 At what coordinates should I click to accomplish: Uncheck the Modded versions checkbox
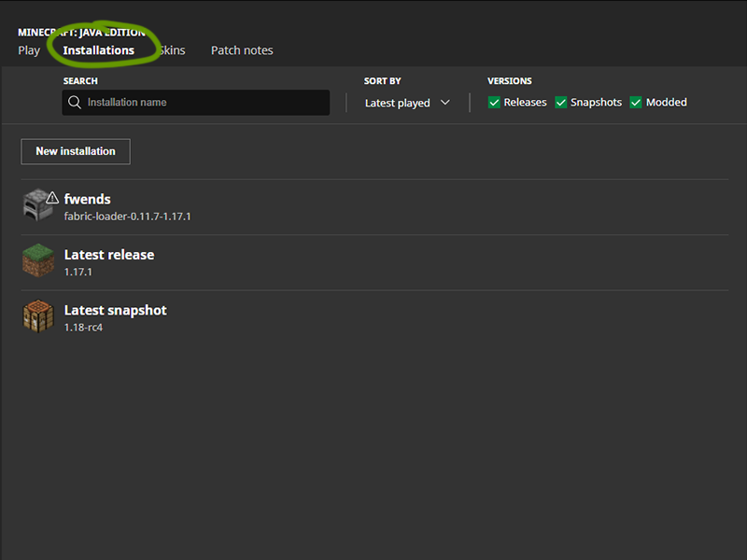point(636,103)
